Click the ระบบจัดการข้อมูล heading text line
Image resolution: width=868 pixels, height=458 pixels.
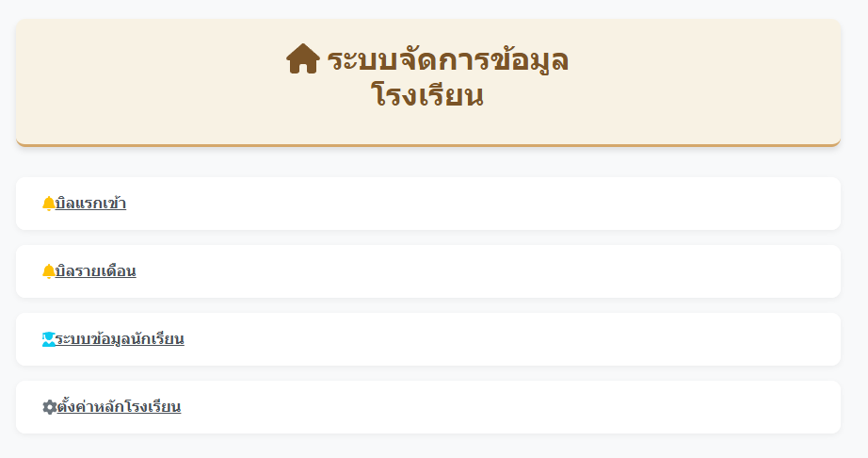[448, 59]
